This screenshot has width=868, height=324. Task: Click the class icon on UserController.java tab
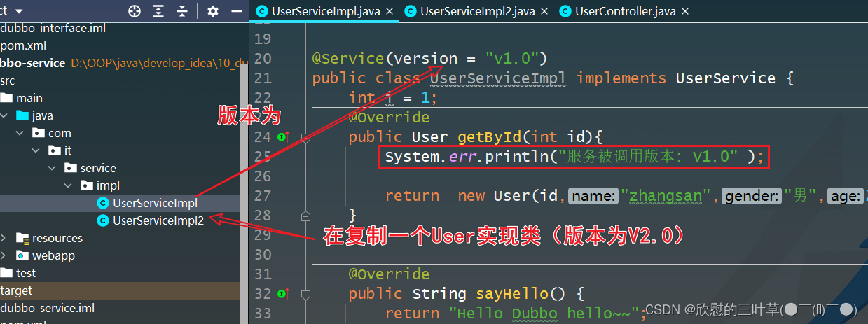coord(565,11)
